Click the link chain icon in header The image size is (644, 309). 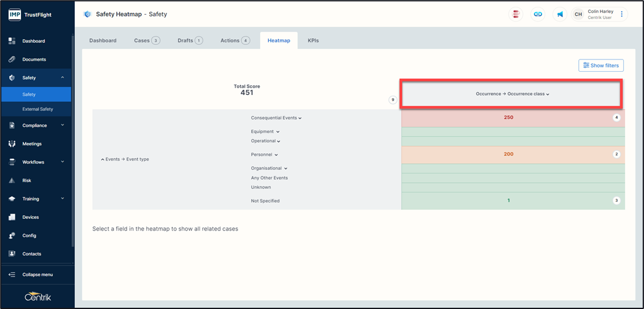click(538, 14)
